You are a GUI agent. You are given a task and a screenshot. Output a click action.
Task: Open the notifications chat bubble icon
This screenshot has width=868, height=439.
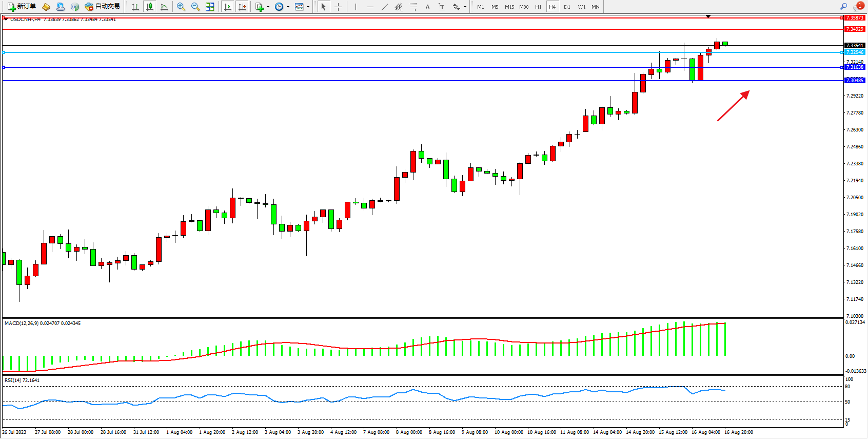click(858, 7)
